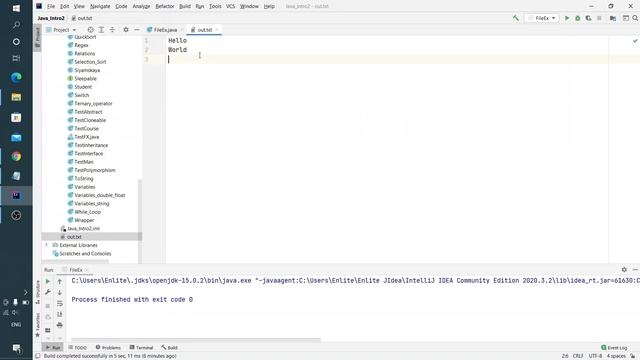Toggle soft-wrap in Run console
The image size is (640, 360).
click(x=60, y=303)
